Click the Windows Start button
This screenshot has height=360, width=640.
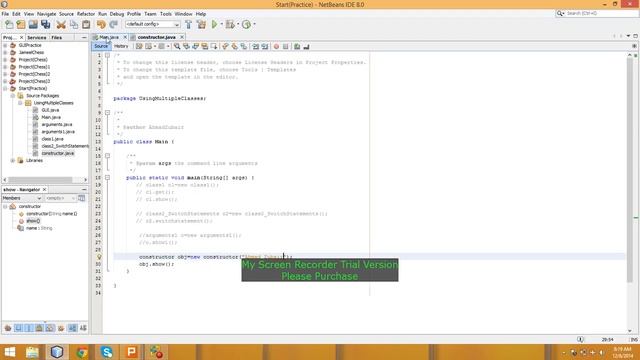[9, 352]
